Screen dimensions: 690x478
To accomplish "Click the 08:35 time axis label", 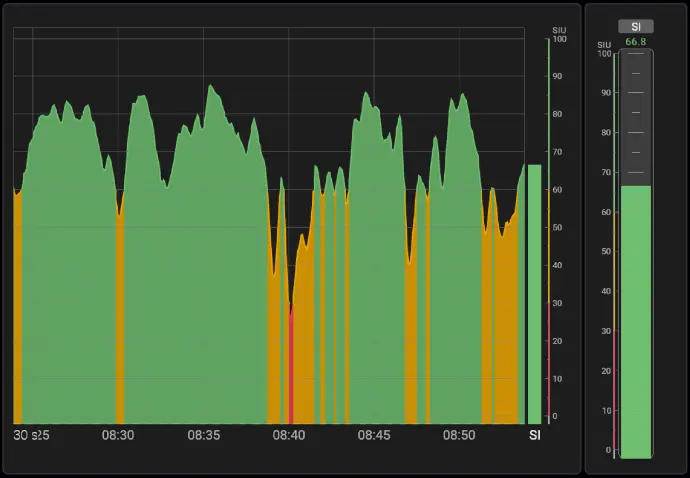I will pos(203,435).
